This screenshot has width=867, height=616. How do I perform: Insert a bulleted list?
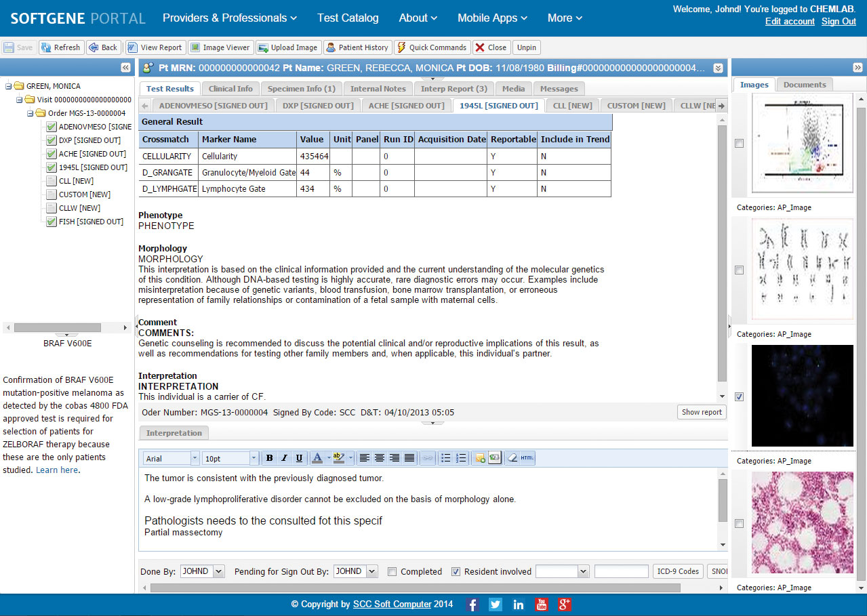445,458
